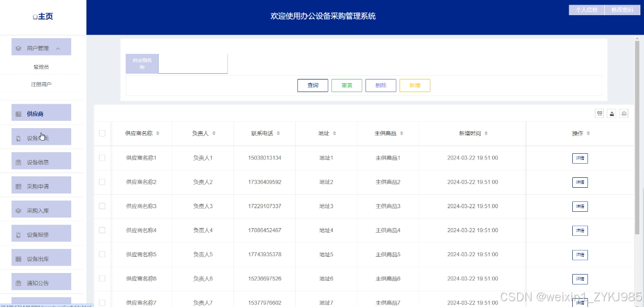Sort by the 地址 column arrows
Viewport: 644px width, 307px height.
(x=334, y=133)
